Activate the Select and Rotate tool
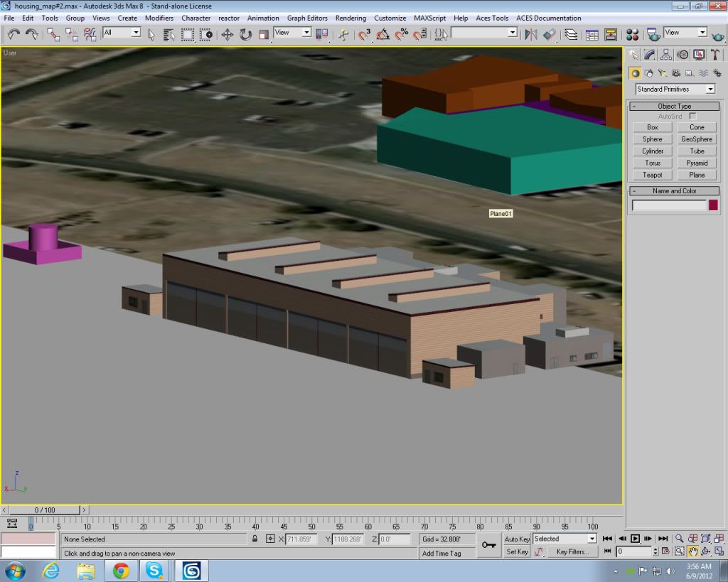This screenshot has height=582, width=728. click(x=245, y=33)
